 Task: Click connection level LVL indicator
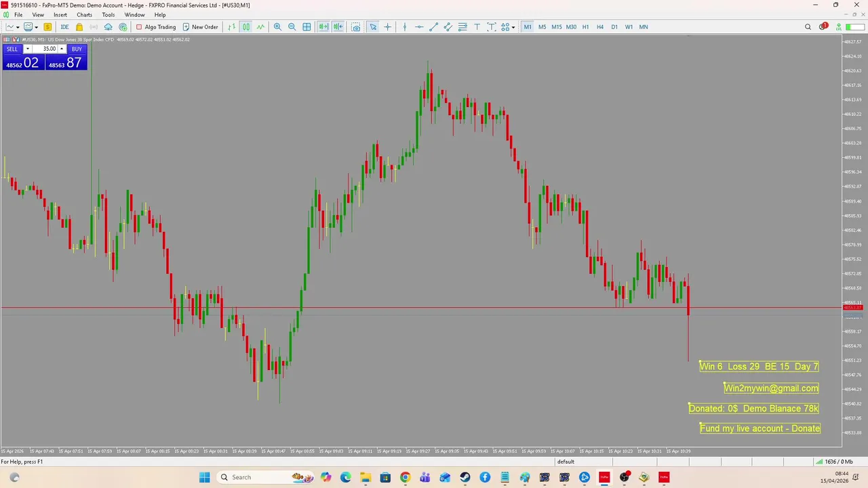[839, 27]
